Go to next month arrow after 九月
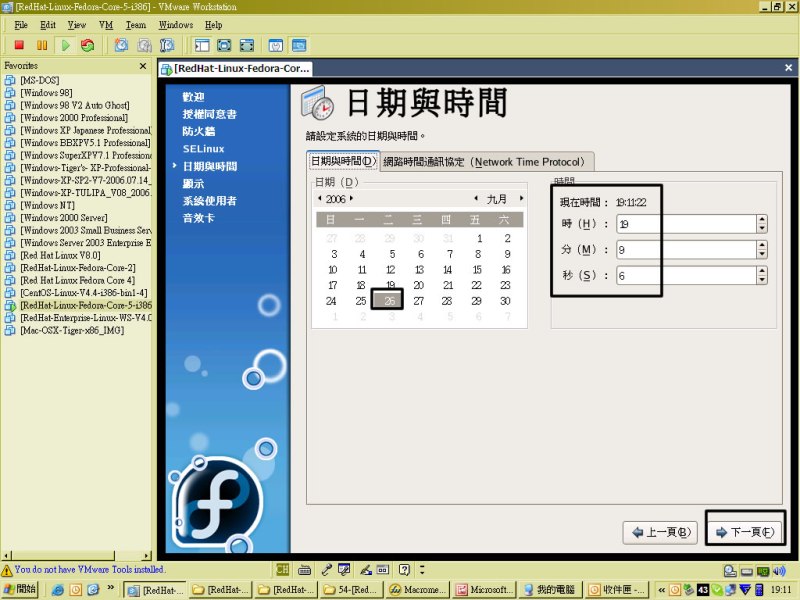 tap(521, 198)
